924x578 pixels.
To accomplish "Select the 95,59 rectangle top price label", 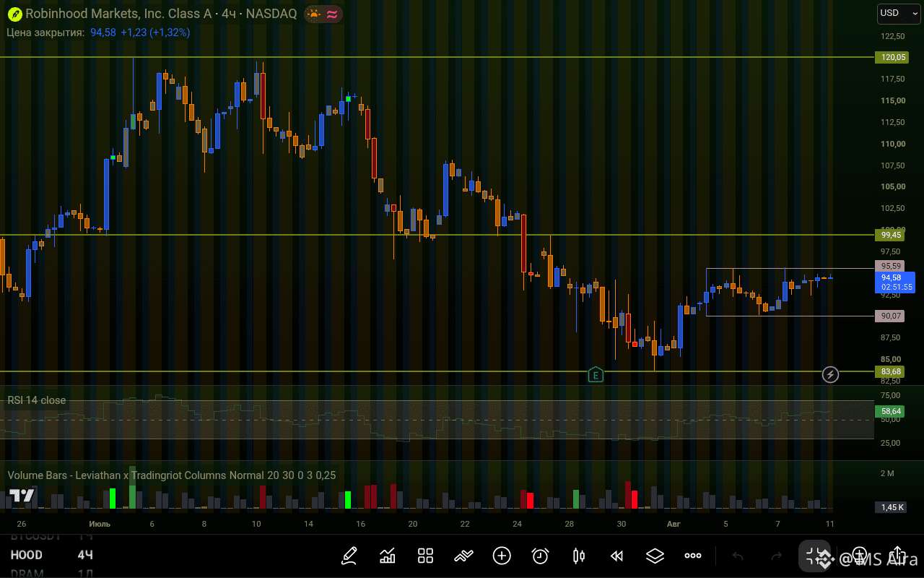I will tap(889, 266).
